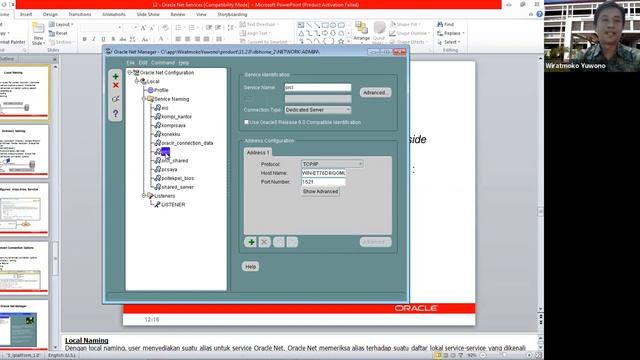Viewport: 640px width, 360px height.
Task: Click the Align Text Left icon
Action: [178, 39]
